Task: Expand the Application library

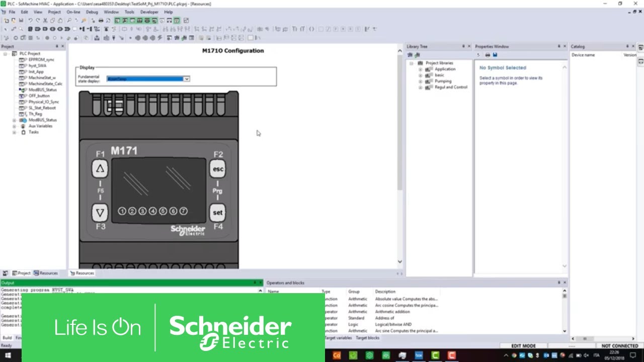Action: (x=421, y=69)
